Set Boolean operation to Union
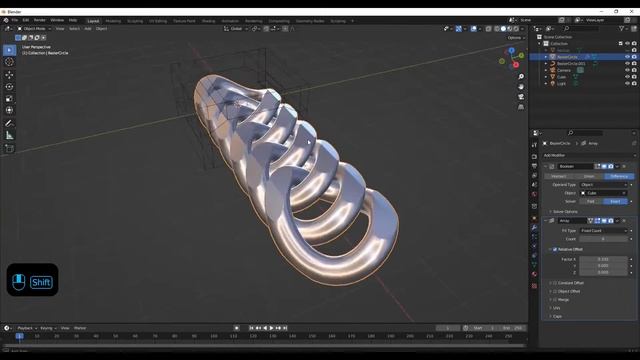640x360 pixels. pos(589,176)
